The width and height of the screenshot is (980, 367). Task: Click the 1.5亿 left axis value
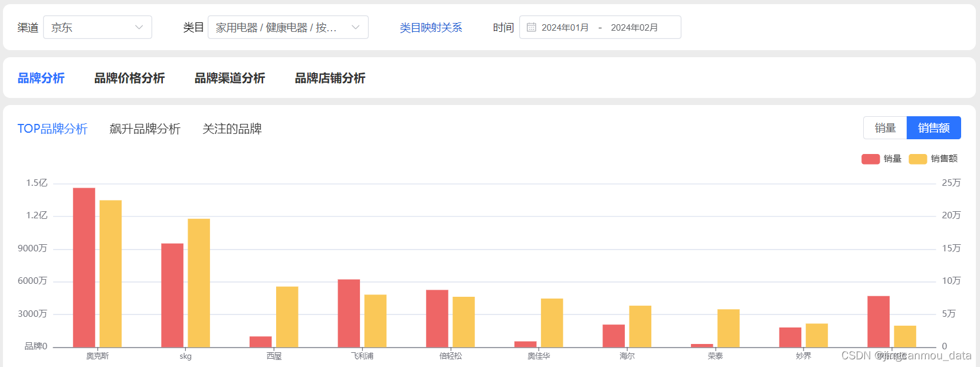[x=37, y=183]
